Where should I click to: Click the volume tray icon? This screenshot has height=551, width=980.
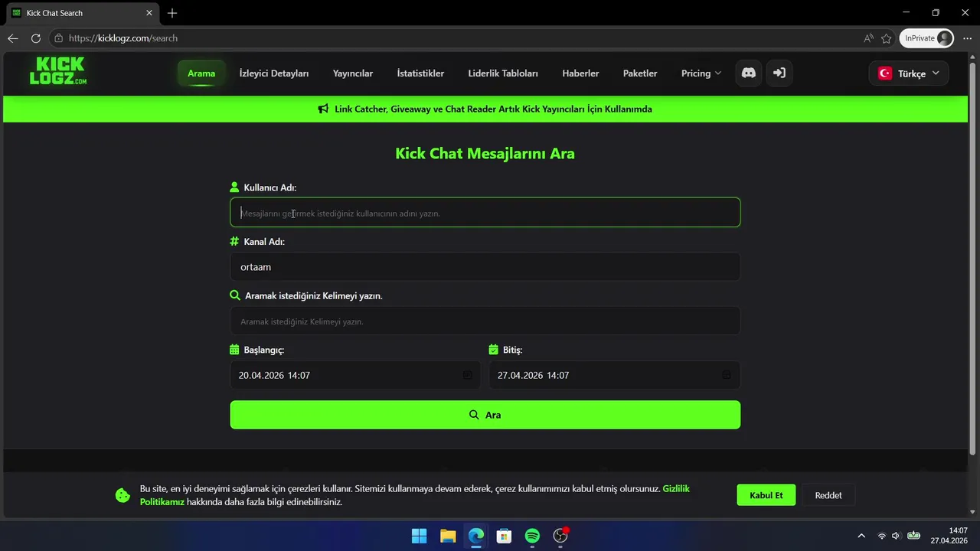click(896, 536)
